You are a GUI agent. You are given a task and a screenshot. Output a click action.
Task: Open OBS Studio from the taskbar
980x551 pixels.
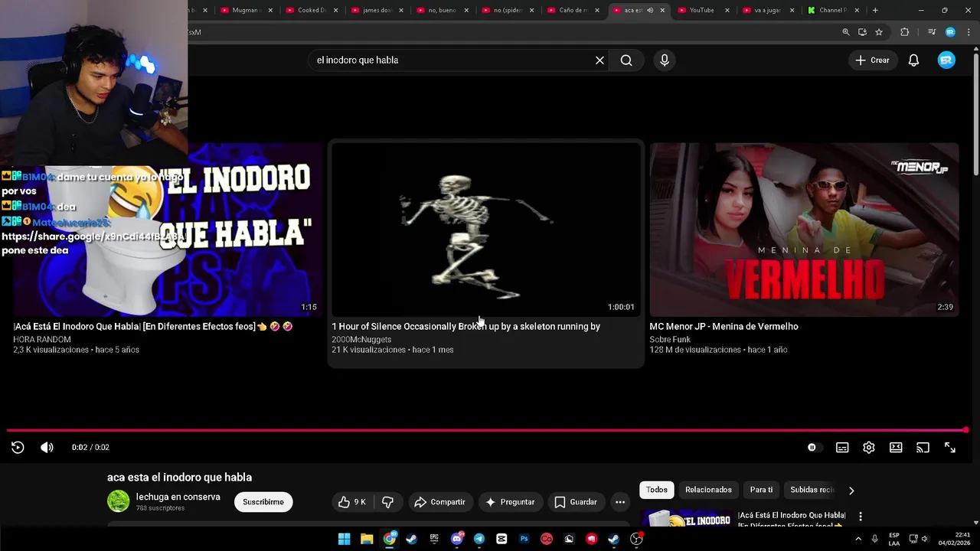point(636,539)
